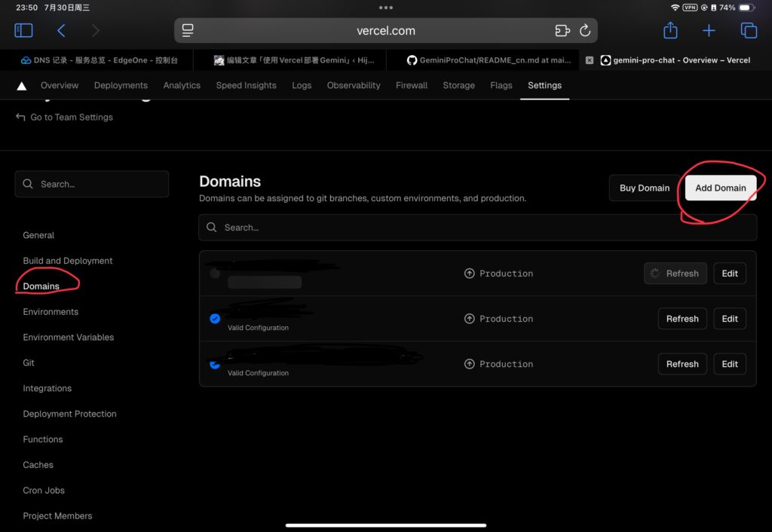Open the Deployments nav tab

pos(121,85)
